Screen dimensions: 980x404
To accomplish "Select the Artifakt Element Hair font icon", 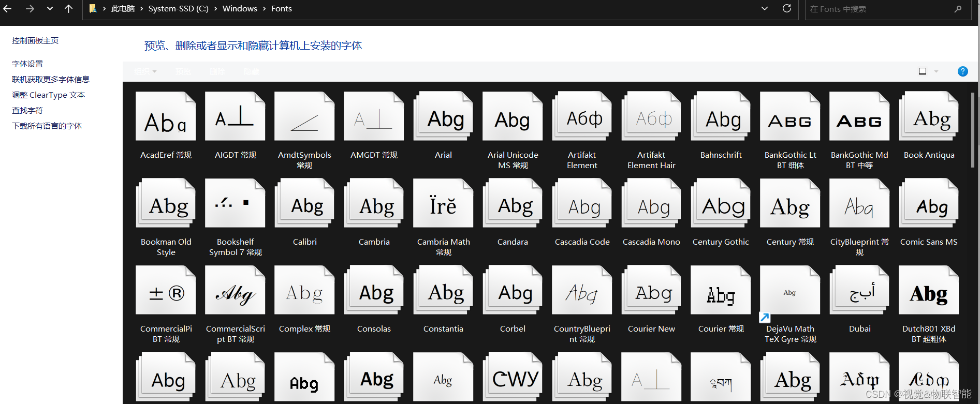I will (x=651, y=116).
